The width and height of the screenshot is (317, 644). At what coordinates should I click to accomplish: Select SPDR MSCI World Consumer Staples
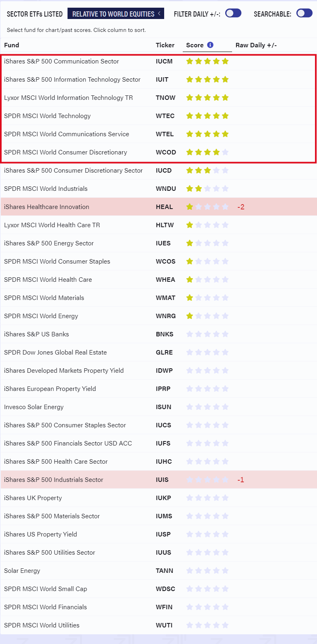point(57,262)
